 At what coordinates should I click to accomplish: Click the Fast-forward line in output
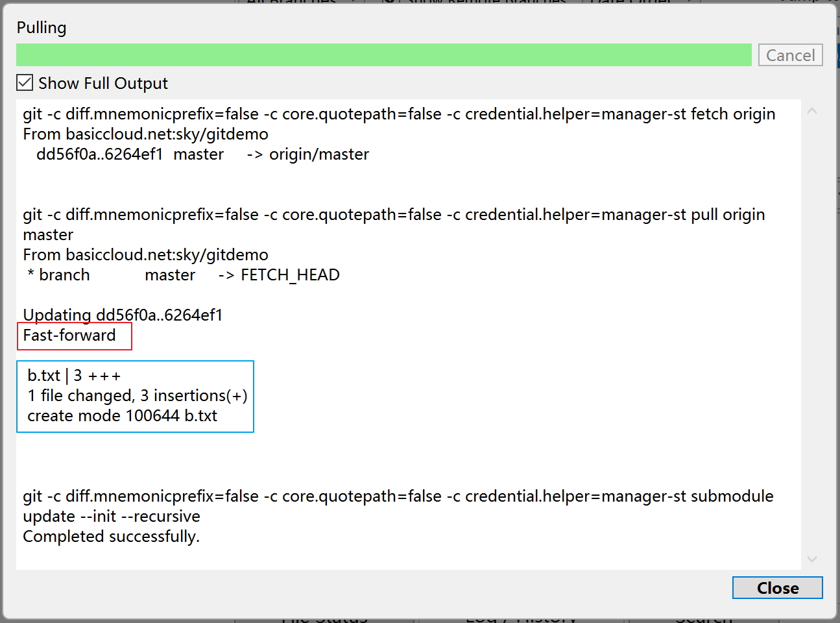(69, 336)
